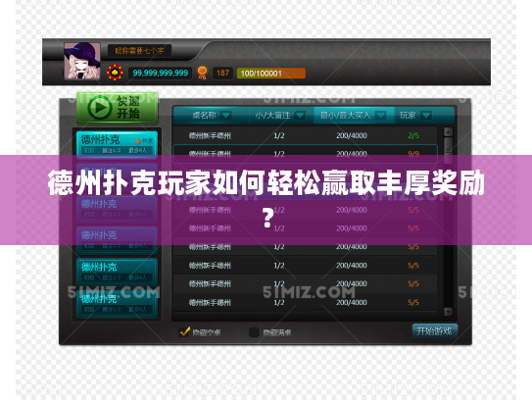Open the 桌名称 column dropdown arrow
This screenshot has height=400, width=532.
226,116
